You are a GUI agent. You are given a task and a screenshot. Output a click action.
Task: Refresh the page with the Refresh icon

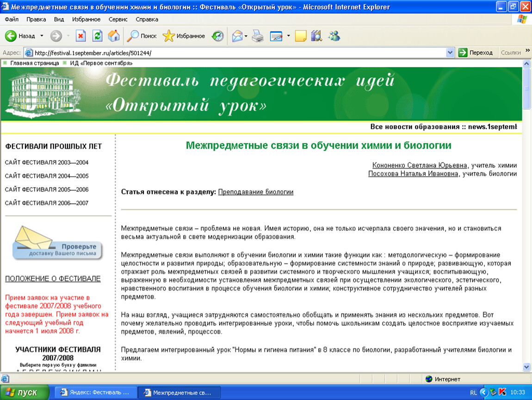tap(97, 36)
